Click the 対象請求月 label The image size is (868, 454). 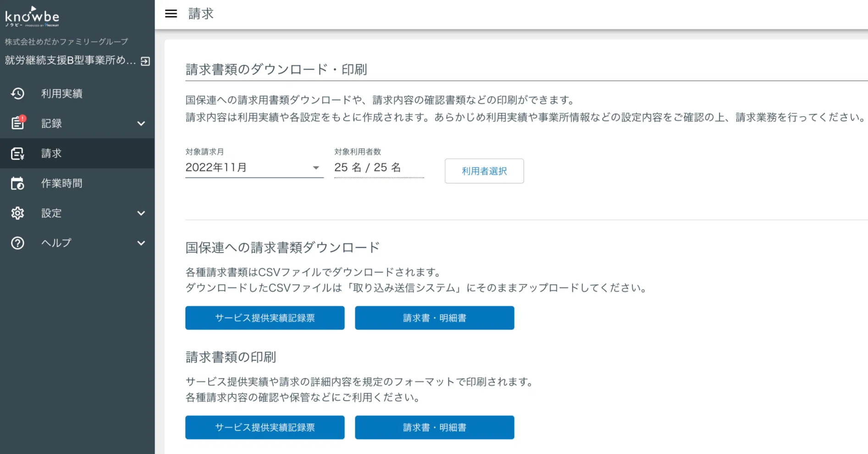pyautogui.click(x=205, y=152)
